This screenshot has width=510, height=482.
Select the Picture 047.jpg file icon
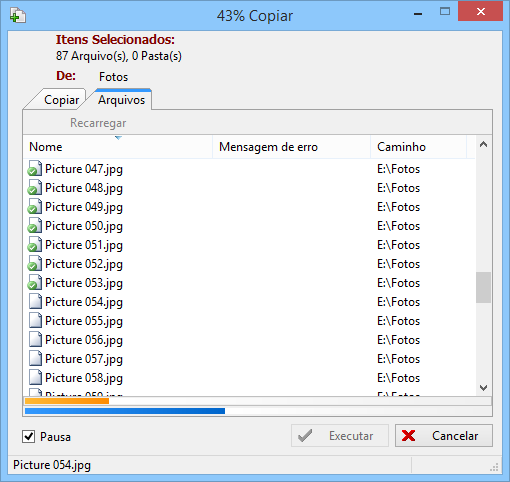35,168
